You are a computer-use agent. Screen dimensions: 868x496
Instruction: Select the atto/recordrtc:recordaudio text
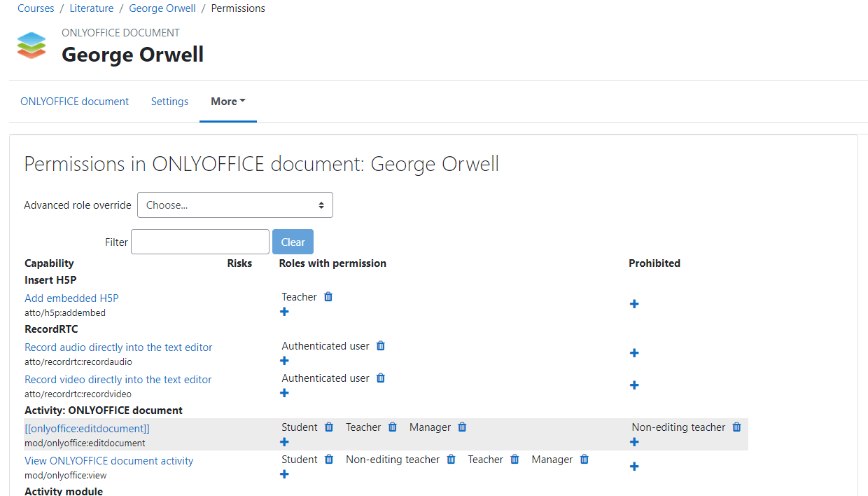pyautogui.click(x=78, y=362)
